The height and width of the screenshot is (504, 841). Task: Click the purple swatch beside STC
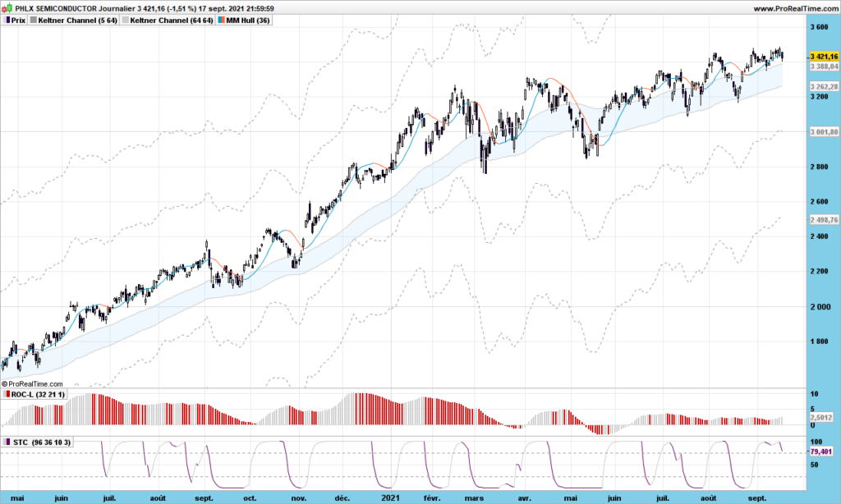7,442
